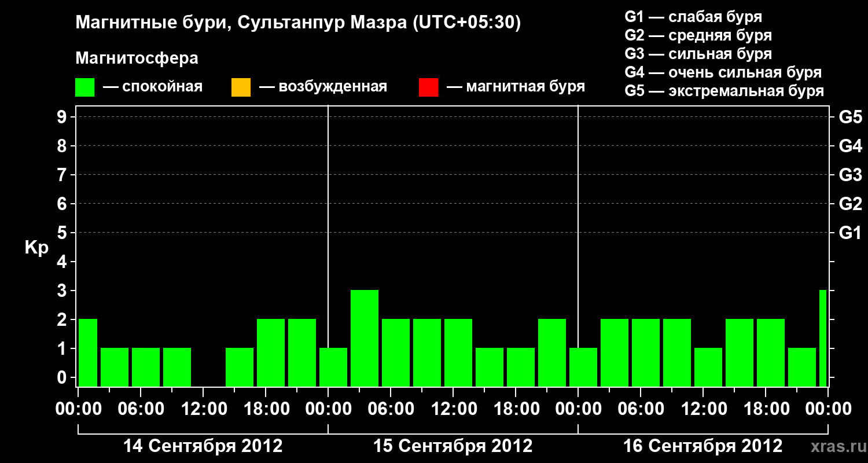Click the 'G1' label on the right axis
This screenshot has height=463, width=868.
pos(850,233)
